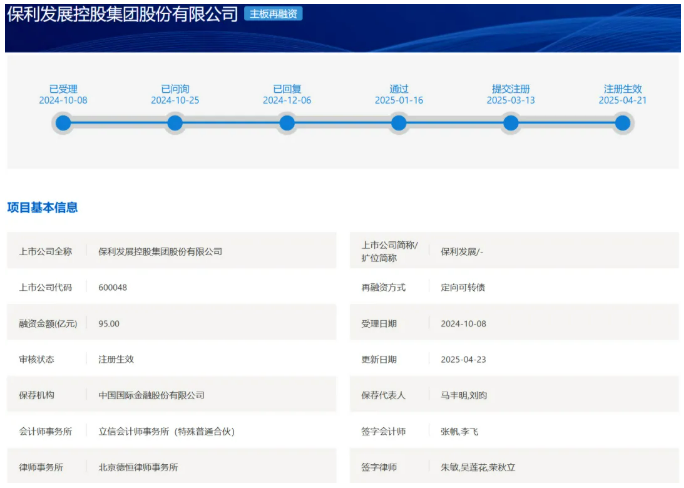Click the 主板再融资 badge beside the title
The height and width of the screenshot is (488, 684).
[273, 14]
